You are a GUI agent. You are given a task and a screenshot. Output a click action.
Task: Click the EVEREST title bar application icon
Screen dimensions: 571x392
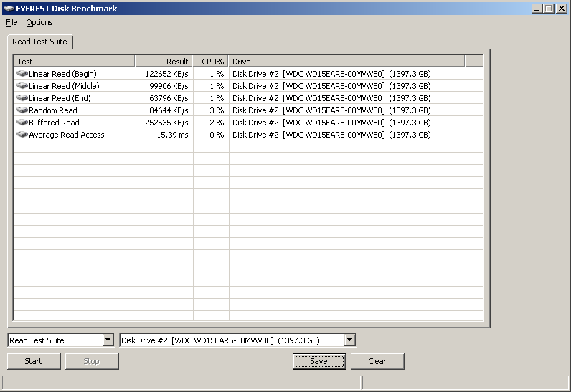click(x=9, y=9)
